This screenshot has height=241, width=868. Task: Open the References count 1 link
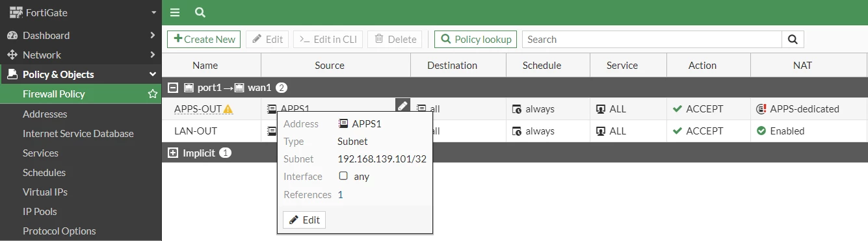pyautogui.click(x=341, y=194)
